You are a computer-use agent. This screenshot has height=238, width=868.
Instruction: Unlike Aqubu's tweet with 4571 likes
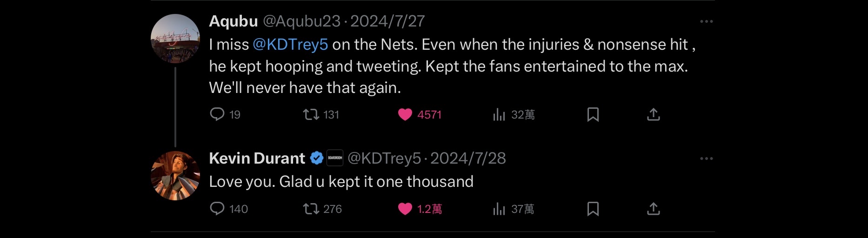click(405, 114)
